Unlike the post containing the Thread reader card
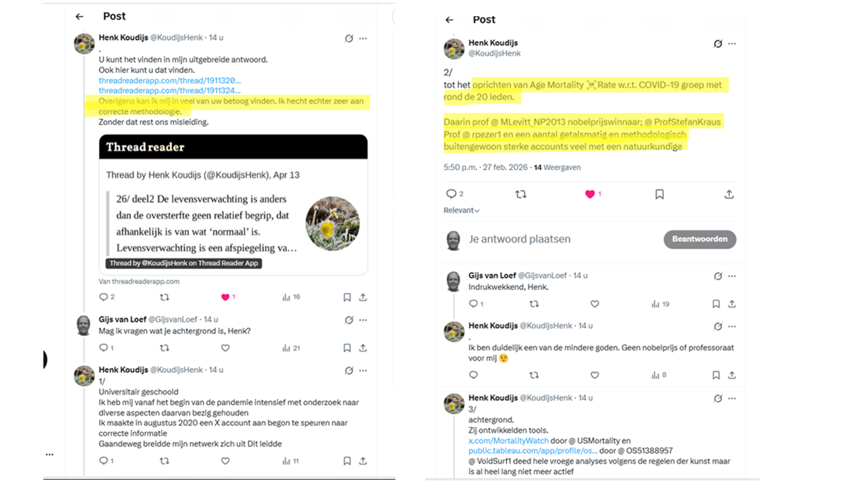This screenshot has height=488, width=868. (226, 297)
